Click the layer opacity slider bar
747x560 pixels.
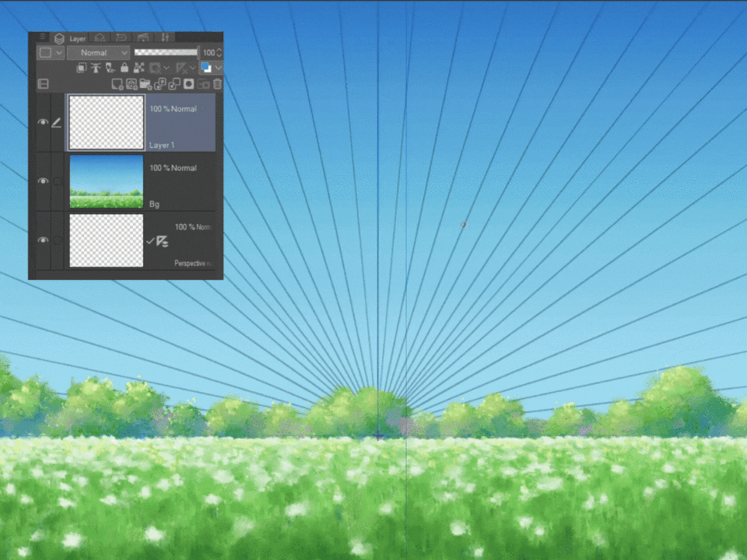166,52
